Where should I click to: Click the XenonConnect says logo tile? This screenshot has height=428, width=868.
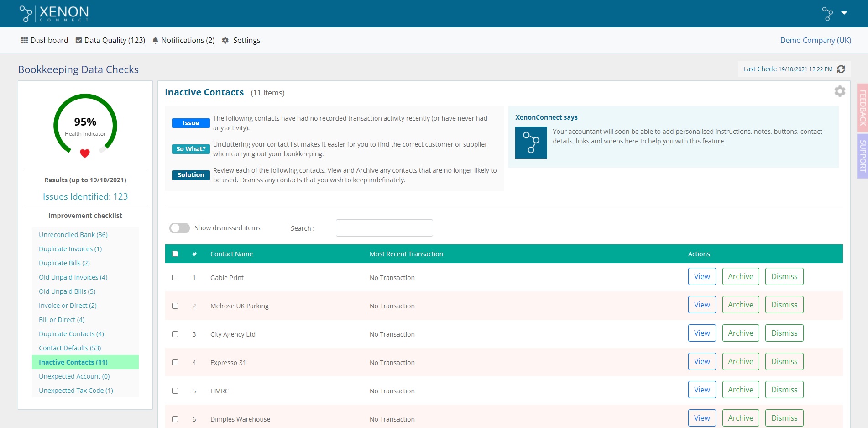pos(531,143)
